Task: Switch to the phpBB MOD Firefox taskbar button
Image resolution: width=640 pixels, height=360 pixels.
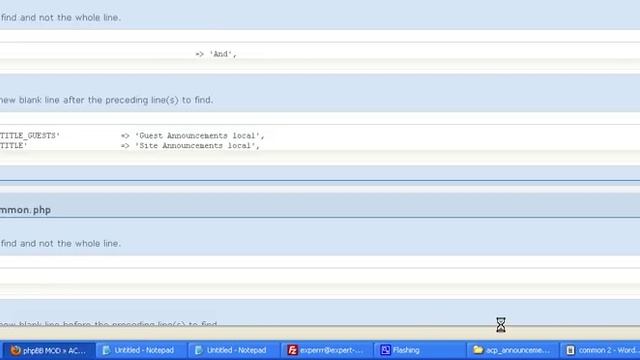Action: pos(49,350)
